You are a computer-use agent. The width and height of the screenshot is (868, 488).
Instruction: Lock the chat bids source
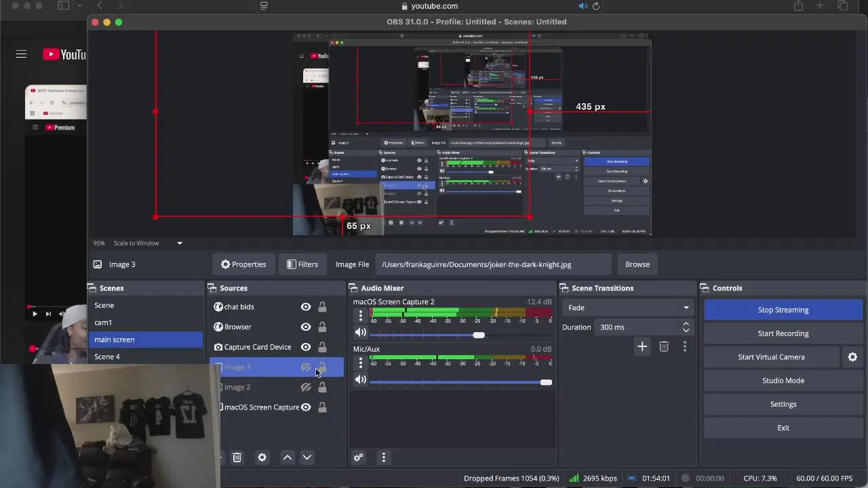tap(322, 307)
